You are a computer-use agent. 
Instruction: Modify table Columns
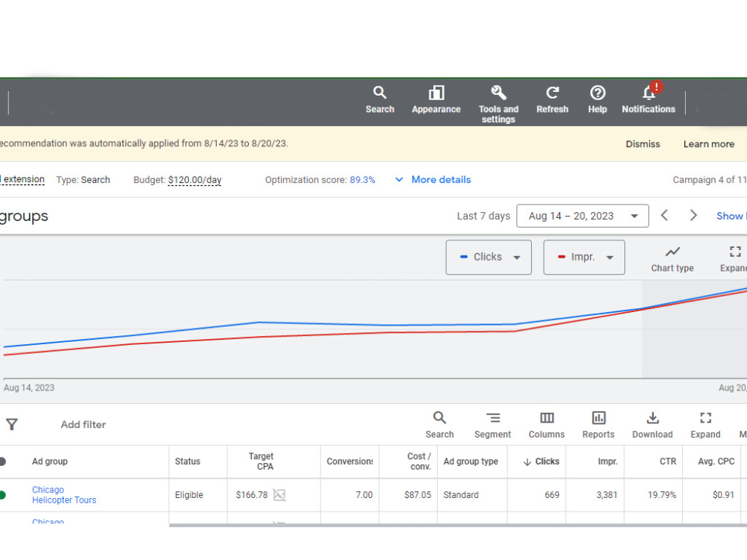point(547,426)
